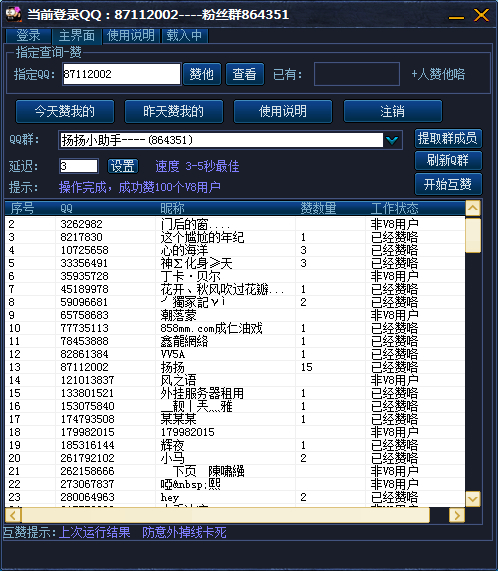Select the row with QQ 77735113
The width and height of the screenshot is (498, 571).
click(x=235, y=328)
